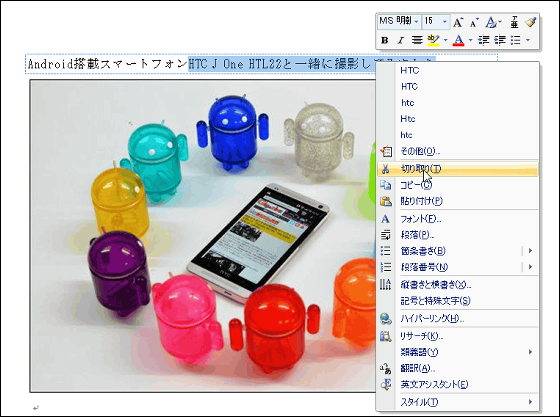This screenshot has width=560, height=417.
Task: Click the increase indent icon
Action: pyautogui.click(x=500, y=40)
